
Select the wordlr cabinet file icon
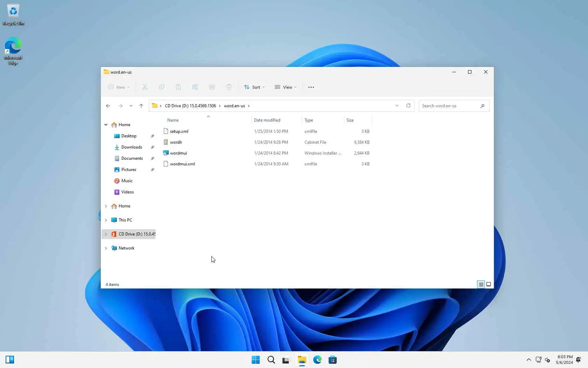click(x=166, y=142)
